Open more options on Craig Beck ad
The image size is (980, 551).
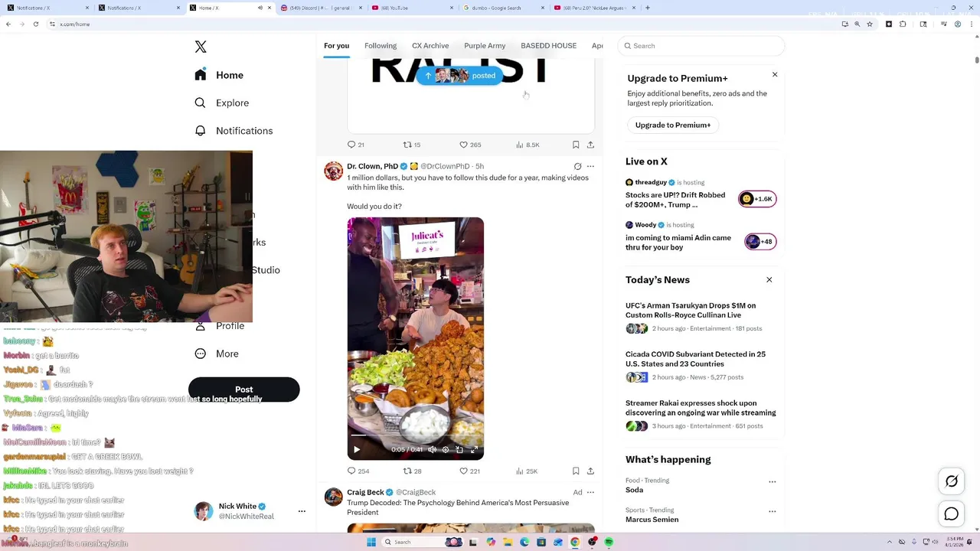(x=590, y=492)
